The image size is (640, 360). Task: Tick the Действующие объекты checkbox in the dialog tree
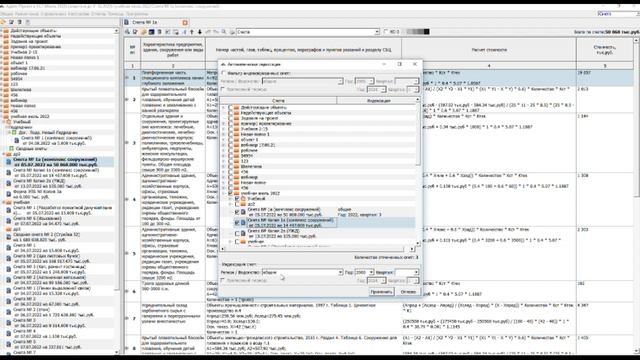pyautogui.click(x=231, y=107)
